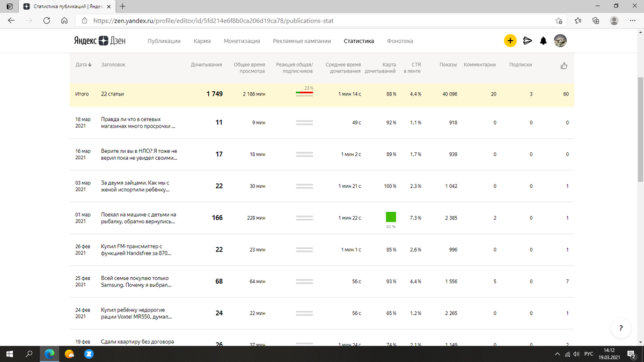This screenshot has height=362, width=644.
Task: Open article За двумя зайцами
Action: (x=136, y=186)
